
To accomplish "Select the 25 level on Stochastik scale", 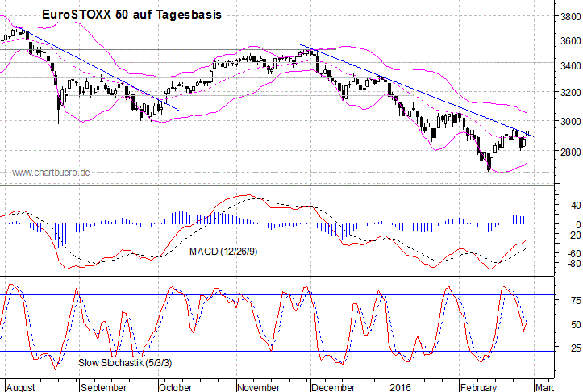I will pyautogui.click(x=567, y=348).
